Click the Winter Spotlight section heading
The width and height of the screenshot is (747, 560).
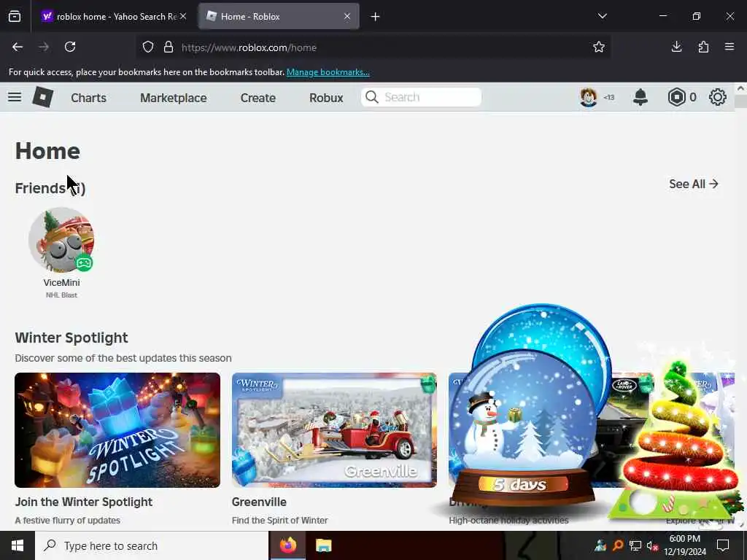click(x=71, y=338)
